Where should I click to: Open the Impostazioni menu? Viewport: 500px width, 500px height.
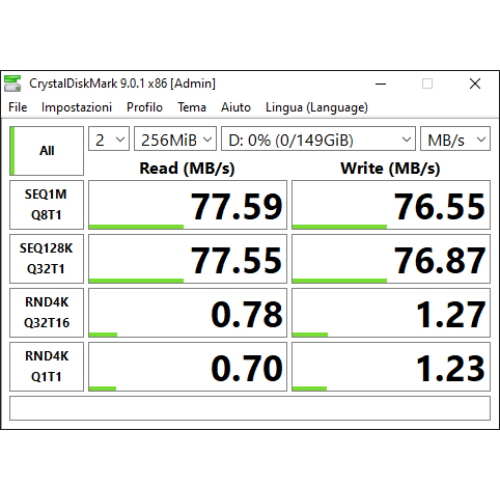click(x=76, y=107)
